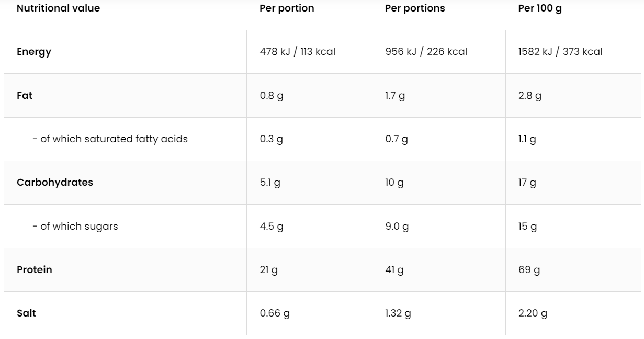
Task: Select the Carbohydrates row label
Action: [x=55, y=183]
